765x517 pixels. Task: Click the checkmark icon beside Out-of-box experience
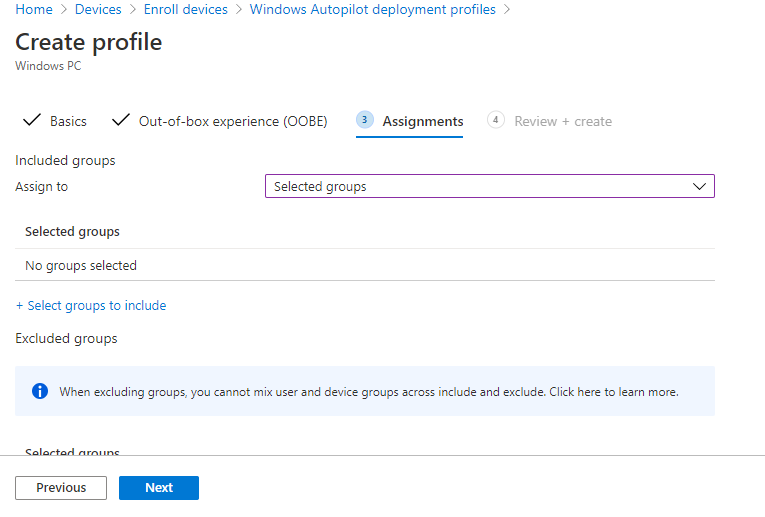click(x=121, y=121)
